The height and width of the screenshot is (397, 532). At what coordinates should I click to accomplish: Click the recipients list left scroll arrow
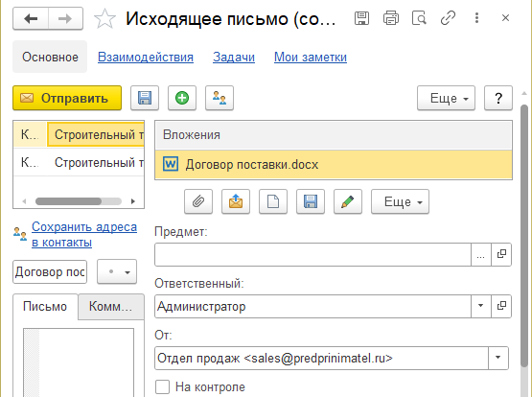[24, 201]
